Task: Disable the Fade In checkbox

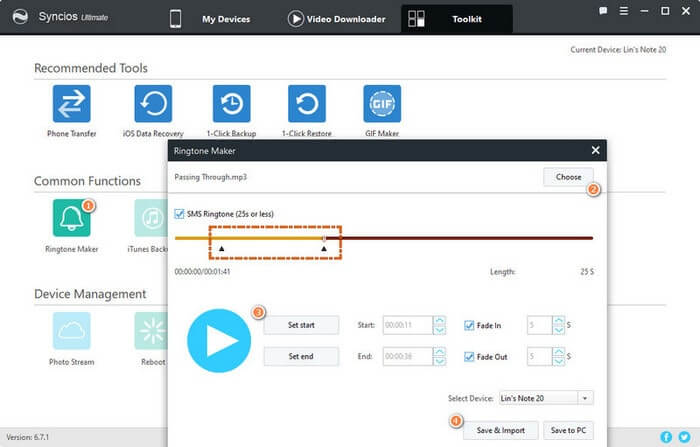Action: (468, 325)
